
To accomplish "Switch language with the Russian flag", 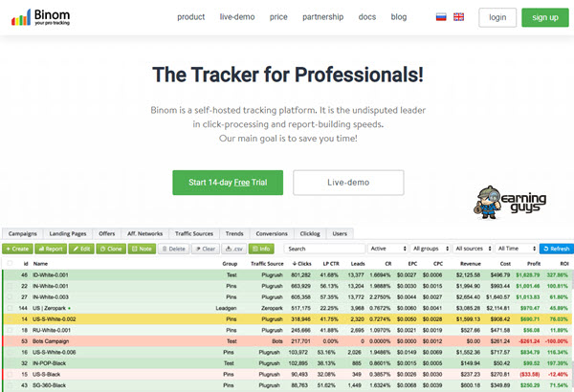I will [x=439, y=17].
